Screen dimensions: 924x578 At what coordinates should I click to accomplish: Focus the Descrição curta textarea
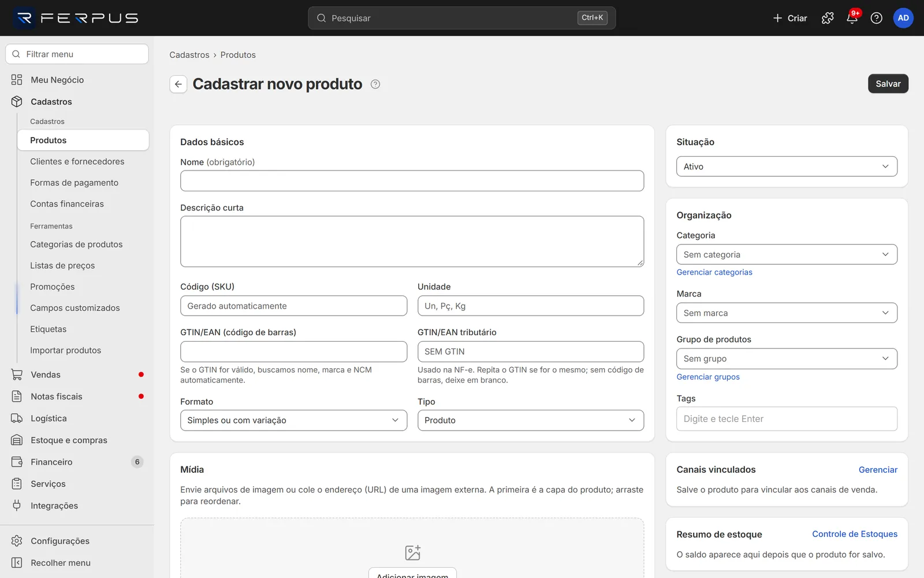pyautogui.click(x=412, y=242)
